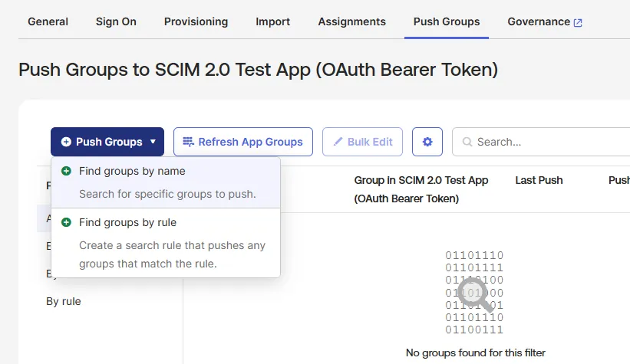Click the pencil icon on Bulk Edit
This screenshot has width=630, height=364.
pyautogui.click(x=338, y=141)
